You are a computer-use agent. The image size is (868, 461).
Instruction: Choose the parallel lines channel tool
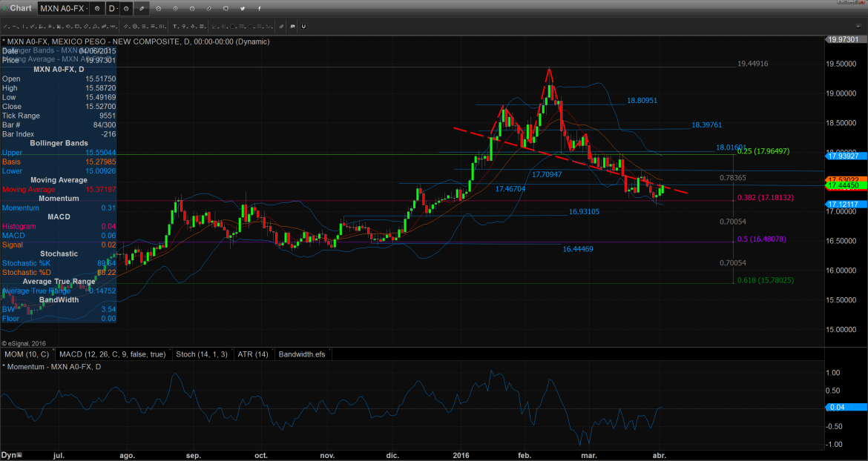coord(125,26)
